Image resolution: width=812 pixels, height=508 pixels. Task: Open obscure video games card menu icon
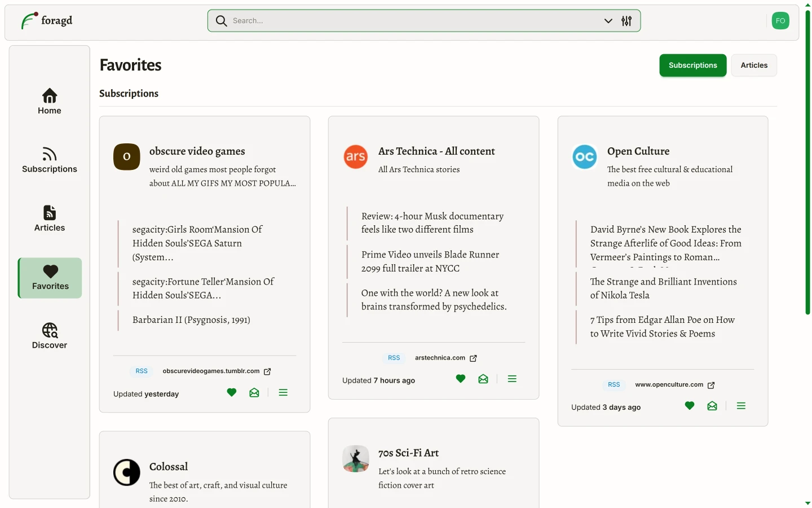[283, 393]
